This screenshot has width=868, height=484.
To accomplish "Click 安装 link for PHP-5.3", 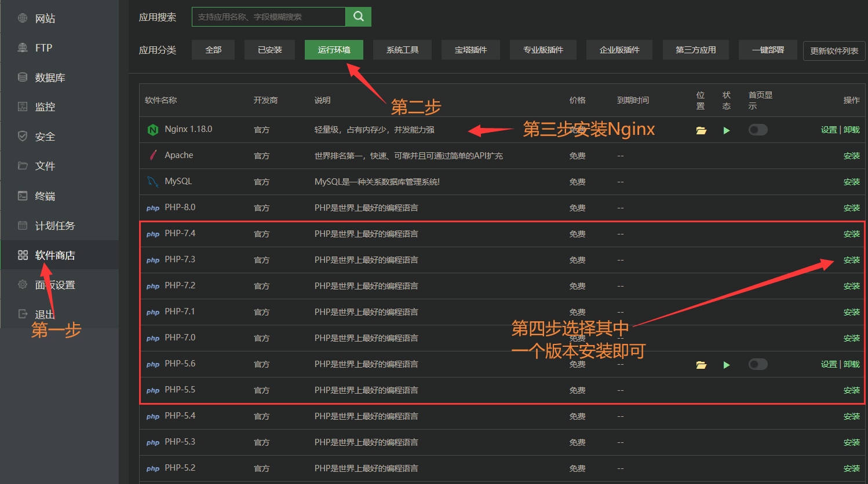I will click(x=851, y=442).
